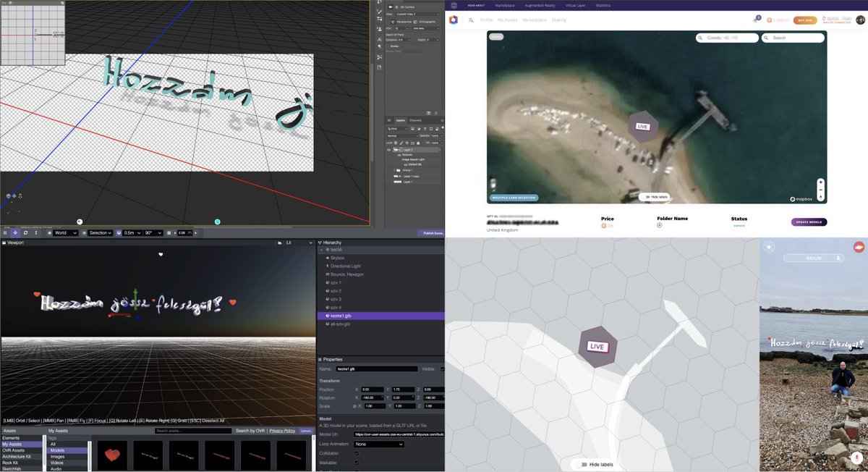Open Statistics menu item
Viewport: 868px width, 472px height.
point(603,5)
